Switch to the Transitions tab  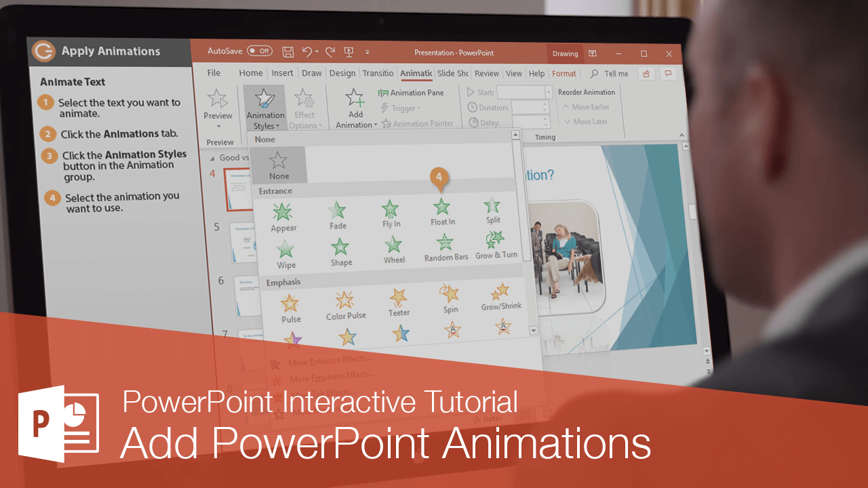(x=378, y=73)
